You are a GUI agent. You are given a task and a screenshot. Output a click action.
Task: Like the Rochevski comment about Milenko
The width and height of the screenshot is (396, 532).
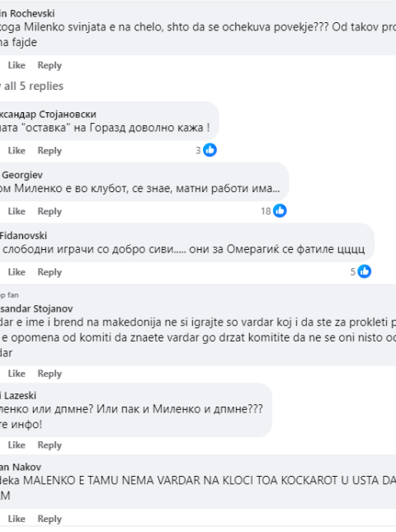click(16, 65)
